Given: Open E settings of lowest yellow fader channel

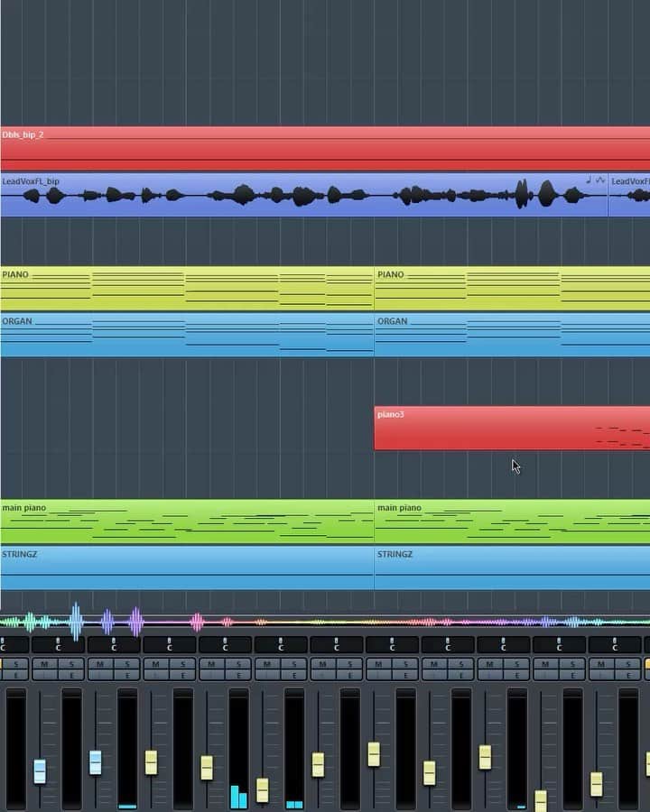Looking at the screenshot, I should click(x=572, y=675).
